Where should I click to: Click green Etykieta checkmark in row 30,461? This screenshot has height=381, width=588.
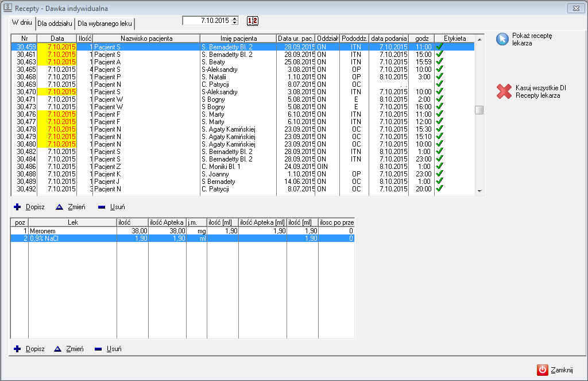coord(440,54)
